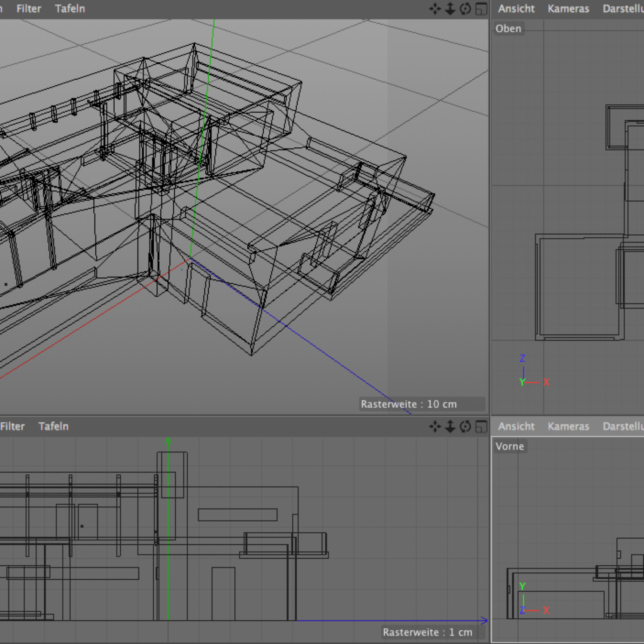Open Kameras menu in the Oben viewport
Viewport: 644px width, 644px height.
click(568, 9)
